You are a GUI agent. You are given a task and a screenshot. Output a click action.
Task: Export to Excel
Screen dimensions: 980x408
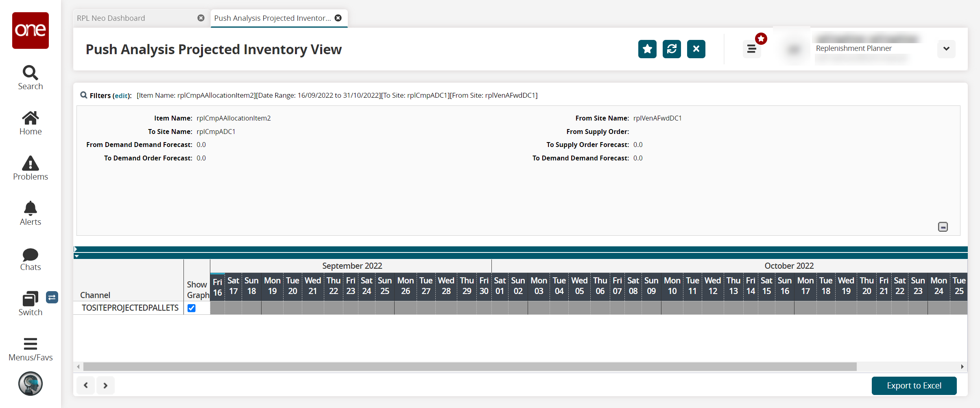[x=914, y=386]
